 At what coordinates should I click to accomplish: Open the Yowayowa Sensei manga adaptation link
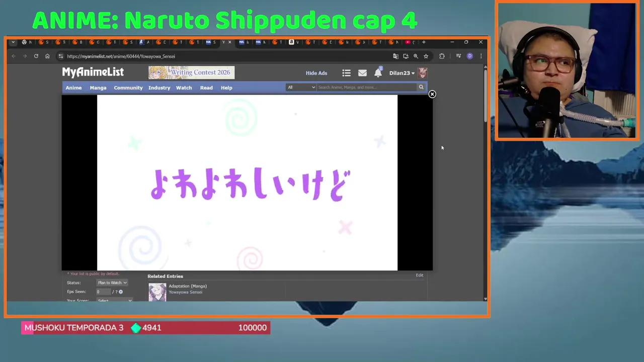click(x=186, y=292)
